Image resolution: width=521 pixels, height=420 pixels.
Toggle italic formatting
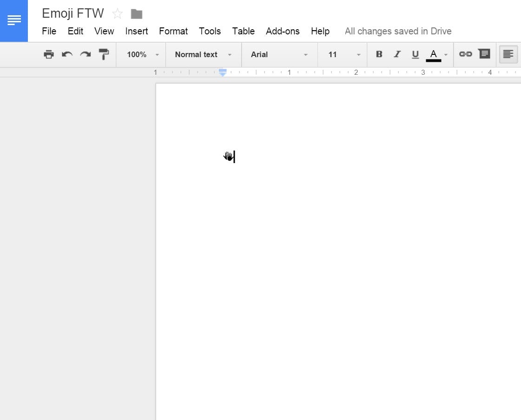click(397, 54)
